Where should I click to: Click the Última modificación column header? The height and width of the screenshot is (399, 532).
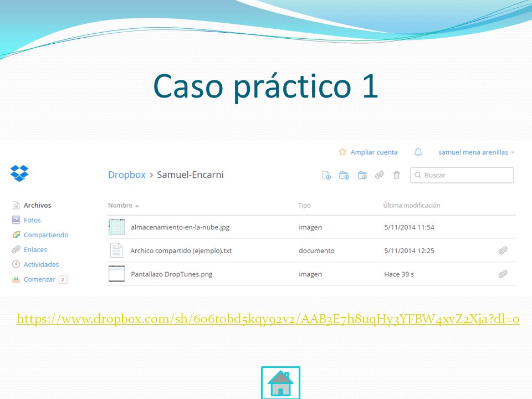click(x=412, y=205)
